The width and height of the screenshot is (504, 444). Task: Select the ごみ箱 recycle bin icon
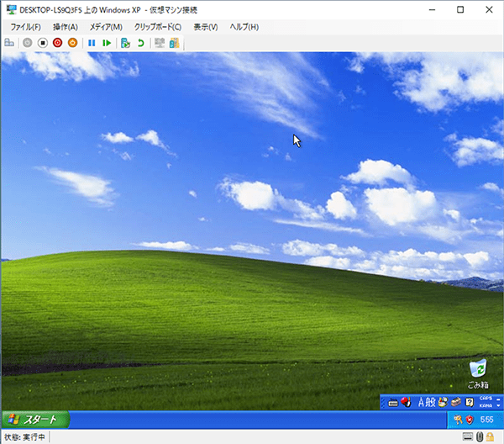(478, 374)
